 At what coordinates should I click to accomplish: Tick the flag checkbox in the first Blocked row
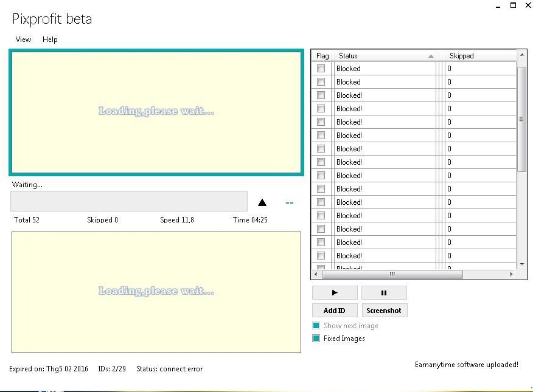click(321, 69)
